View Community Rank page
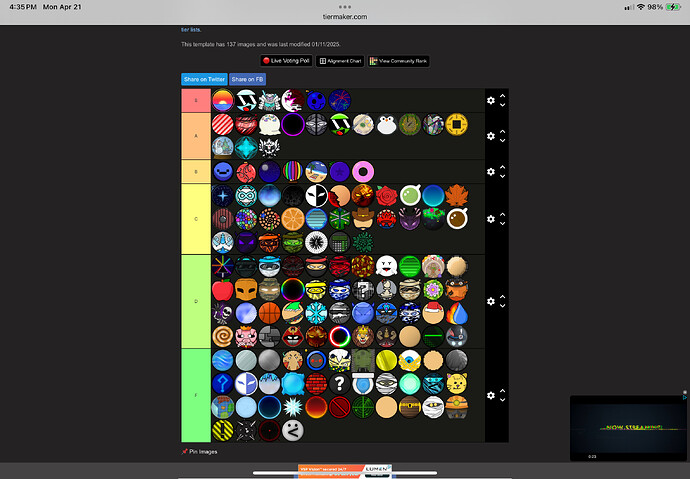Viewport: 690px width, 479px height. [x=399, y=61]
